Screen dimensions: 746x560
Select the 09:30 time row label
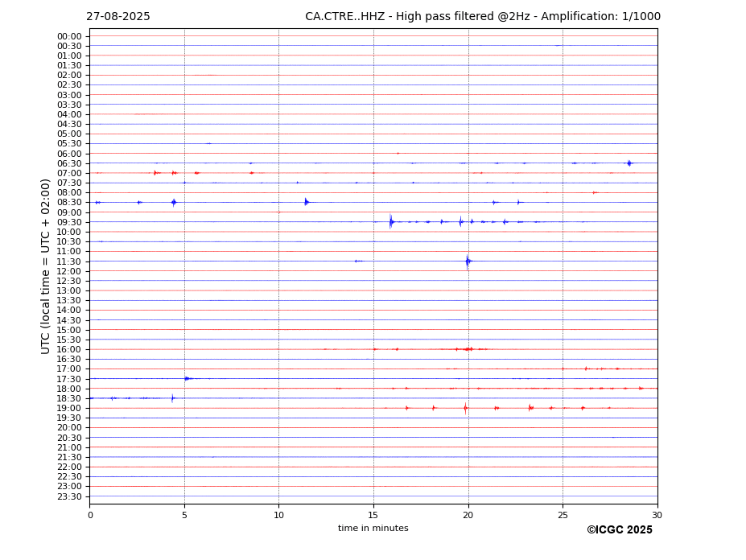(x=69, y=222)
